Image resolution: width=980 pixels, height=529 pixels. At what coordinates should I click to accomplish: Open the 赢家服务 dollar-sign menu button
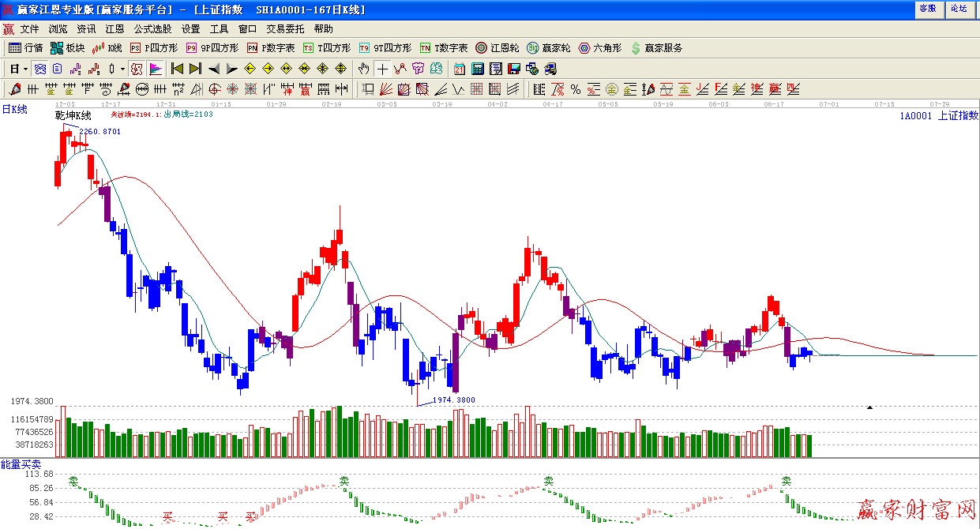pyautogui.click(x=656, y=48)
